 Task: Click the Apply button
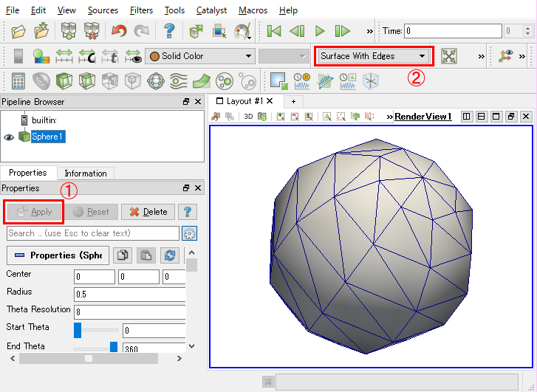click(35, 212)
